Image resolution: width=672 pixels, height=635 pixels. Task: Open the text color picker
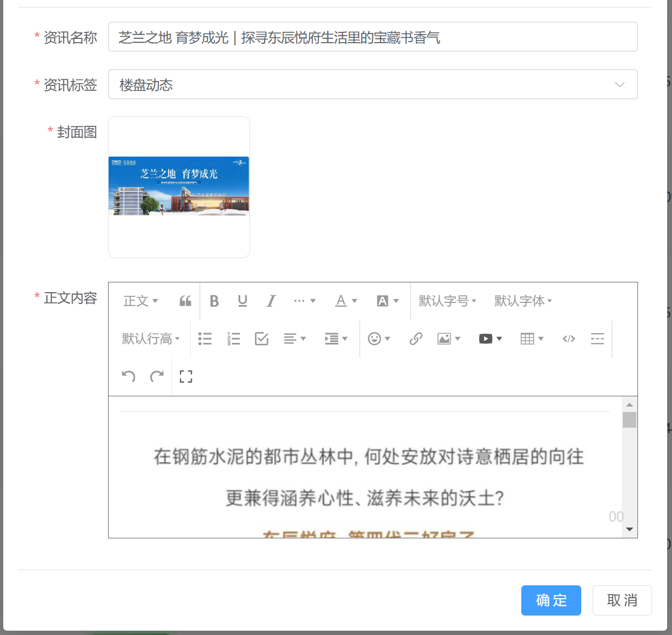click(346, 301)
